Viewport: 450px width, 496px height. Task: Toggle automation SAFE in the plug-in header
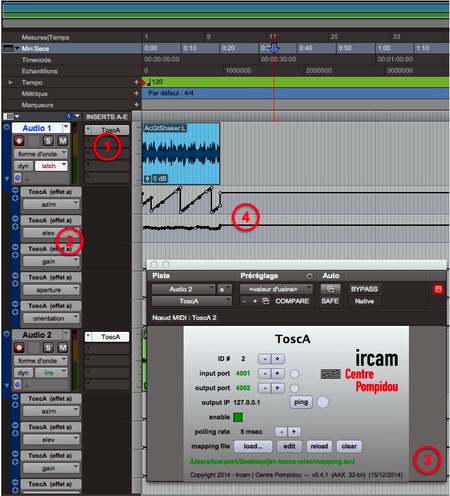click(330, 301)
